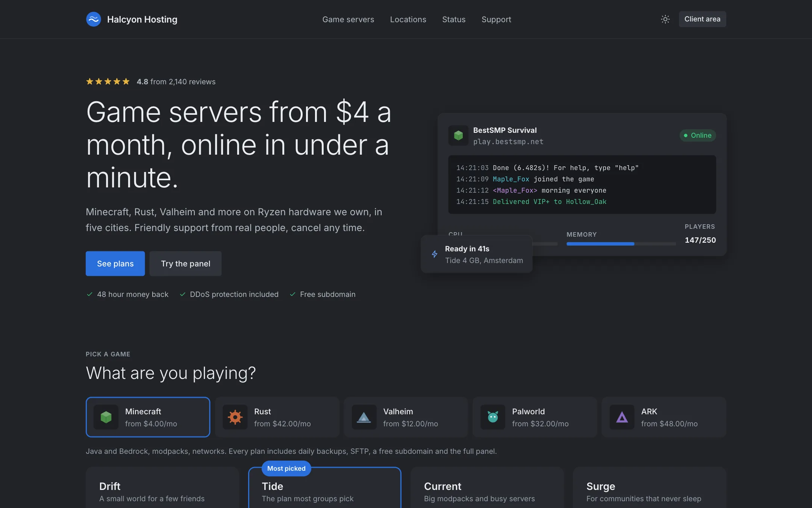The width and height of the screenshot is (812, 508).
Task: Select the Current plan card
Action: point(487,488)
